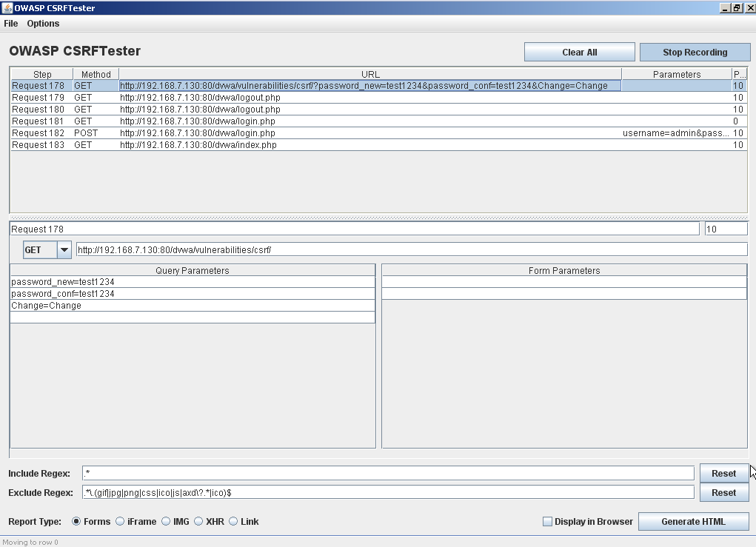The height and width of the screenshot is (547, 756).
Task: Select the Request 181 row
Action: (378, 121)
